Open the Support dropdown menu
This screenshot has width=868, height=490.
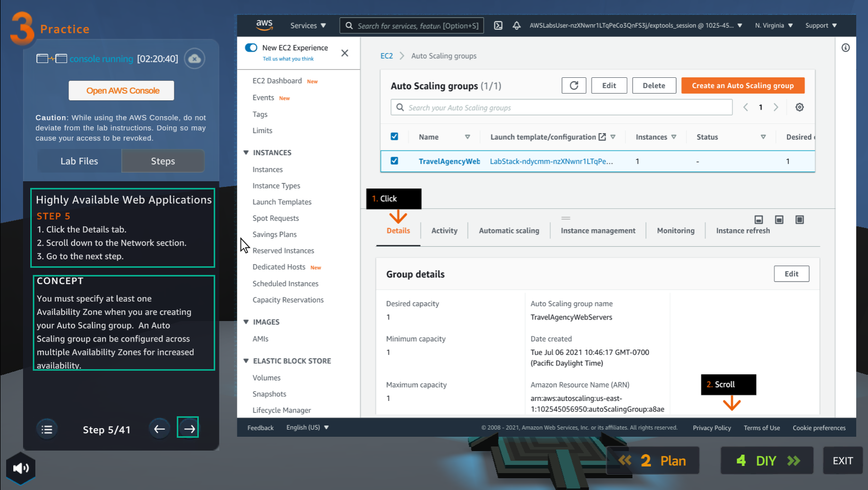(x=821, y=26)
